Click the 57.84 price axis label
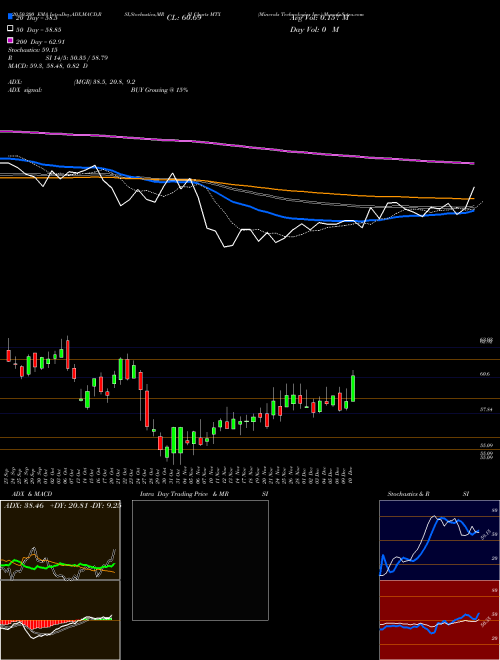 click(x=486, y=409)
